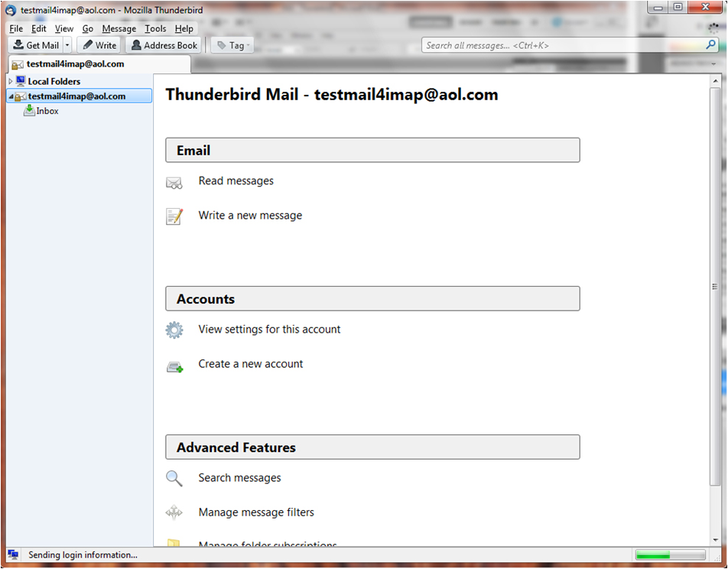Click Manage message filters link
The image size is (728, 569).
point(256,512)
